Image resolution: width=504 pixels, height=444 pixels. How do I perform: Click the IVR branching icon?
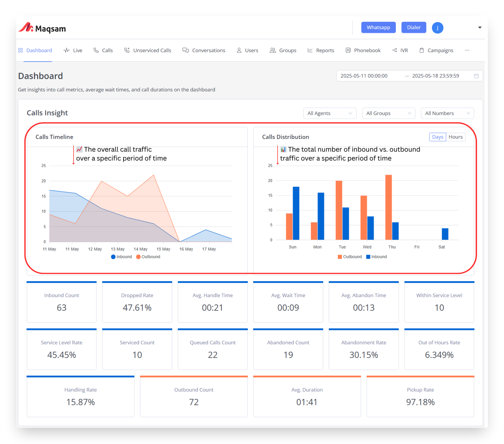pos(394,50)
